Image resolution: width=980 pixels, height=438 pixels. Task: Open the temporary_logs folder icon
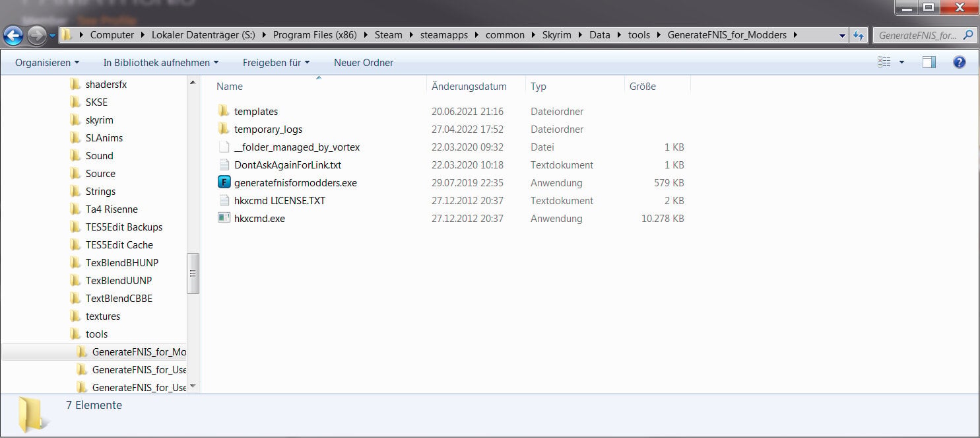tap(223, 129)
